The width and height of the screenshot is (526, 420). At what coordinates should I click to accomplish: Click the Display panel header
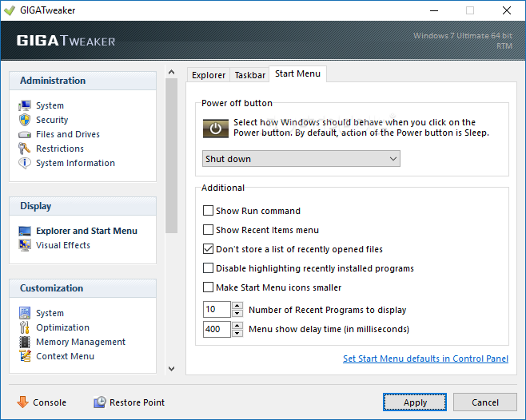(82, 206)
